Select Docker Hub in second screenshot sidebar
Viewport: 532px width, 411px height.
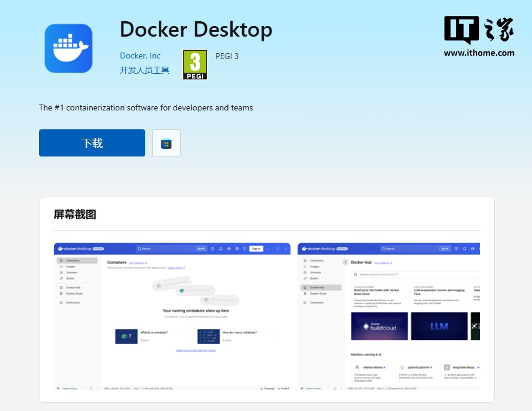coord(321,288)
